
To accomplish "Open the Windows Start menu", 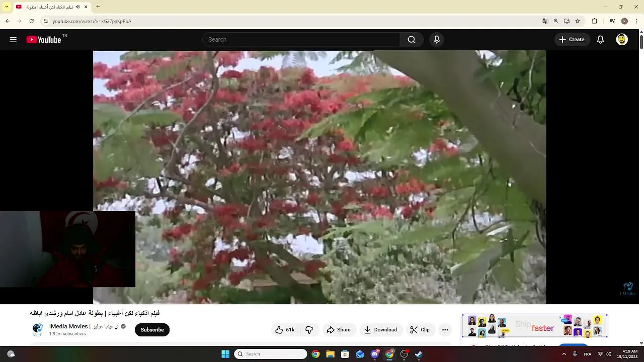I will pos(225,354).
